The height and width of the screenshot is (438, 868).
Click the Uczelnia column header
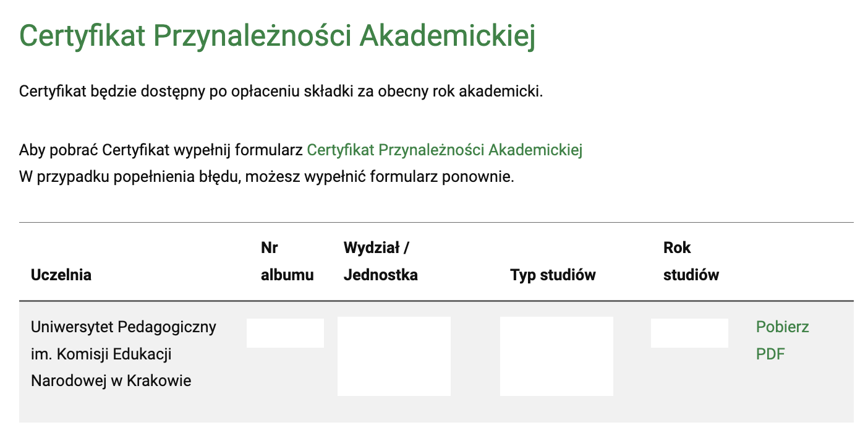(61, 275)
